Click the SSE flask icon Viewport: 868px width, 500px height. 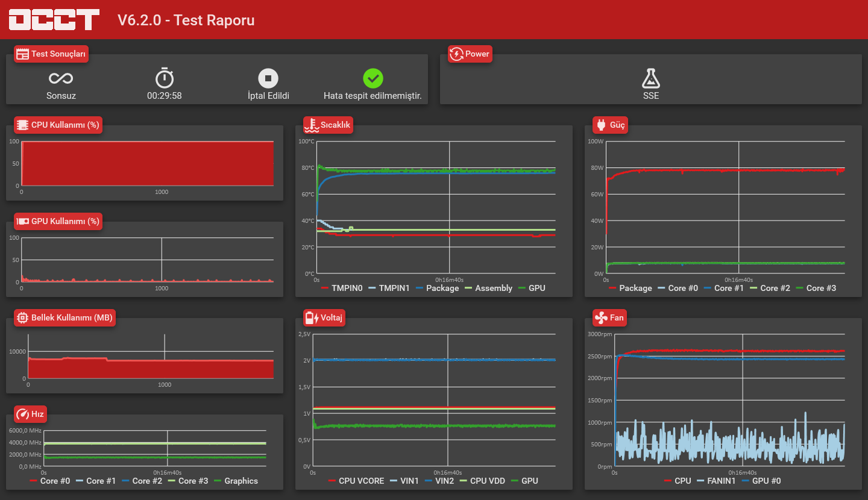pyautogui.click(x=651, y=78)
